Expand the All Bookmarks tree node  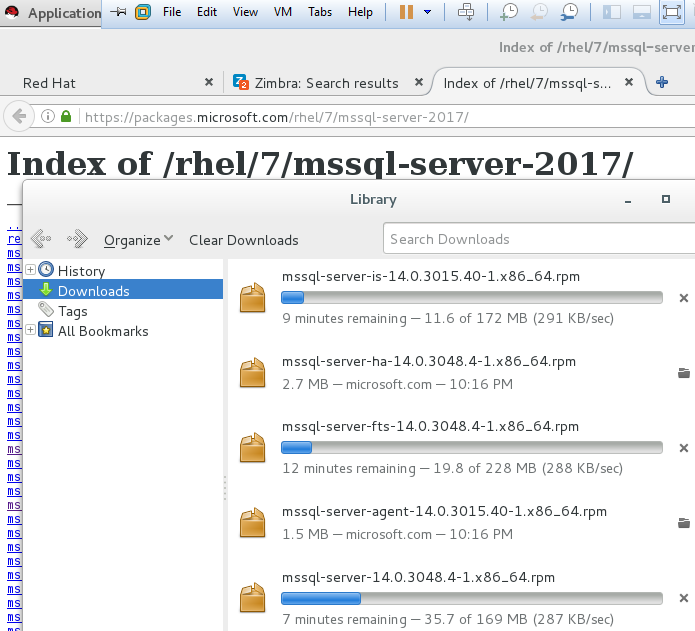pyautogui.click(x=30, y=330)
